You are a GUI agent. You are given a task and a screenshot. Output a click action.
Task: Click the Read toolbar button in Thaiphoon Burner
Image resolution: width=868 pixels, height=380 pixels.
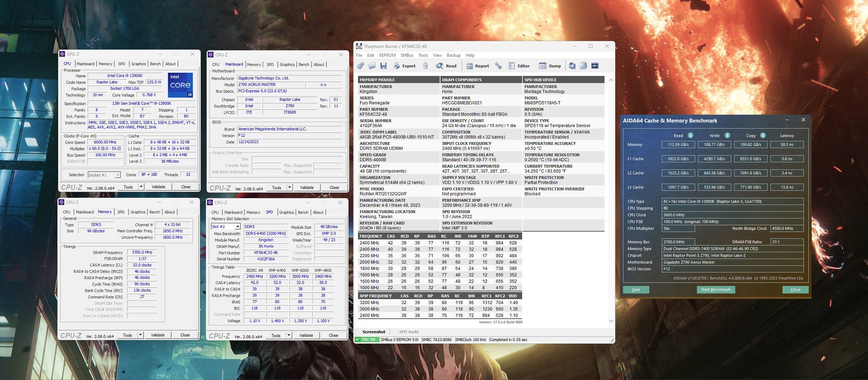click(446, 66)
